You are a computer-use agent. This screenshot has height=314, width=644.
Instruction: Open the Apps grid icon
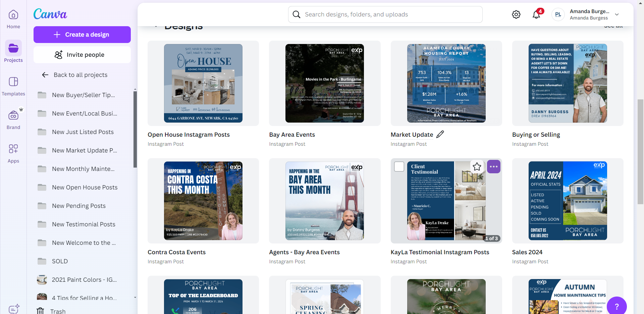click(13, 149)
